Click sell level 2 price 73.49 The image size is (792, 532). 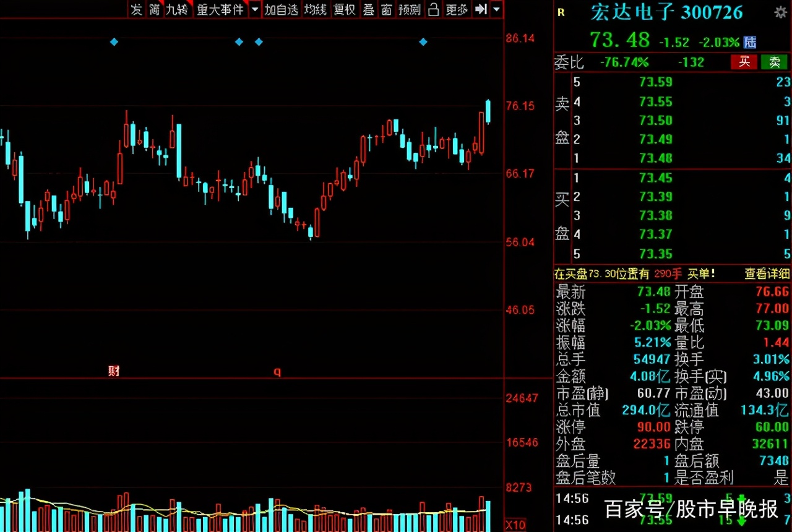[656, 140]
